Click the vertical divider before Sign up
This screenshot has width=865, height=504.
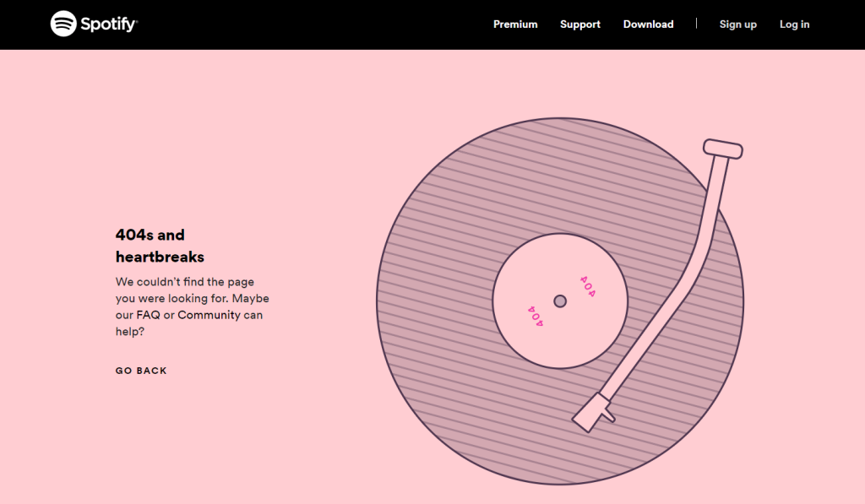click(x=696, y=24)
